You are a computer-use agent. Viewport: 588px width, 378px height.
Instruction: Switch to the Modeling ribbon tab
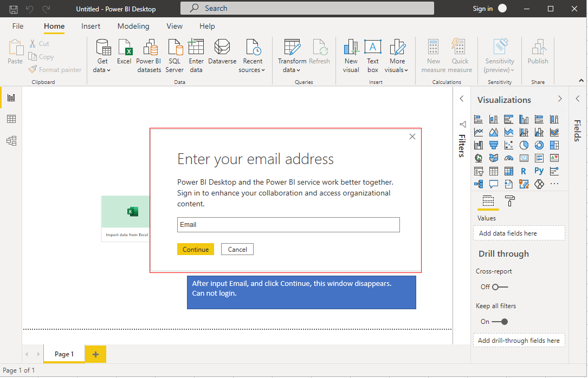point(133,26)
